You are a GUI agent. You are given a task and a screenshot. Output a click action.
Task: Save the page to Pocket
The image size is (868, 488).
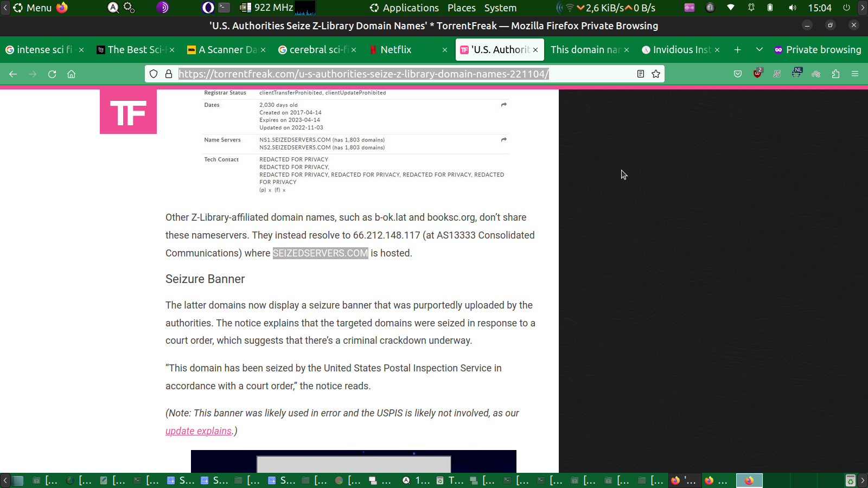coord(738,74)
